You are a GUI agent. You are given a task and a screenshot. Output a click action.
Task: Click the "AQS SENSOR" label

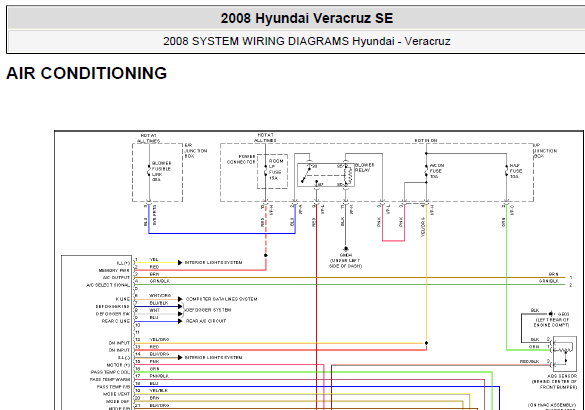pos(561,376)
